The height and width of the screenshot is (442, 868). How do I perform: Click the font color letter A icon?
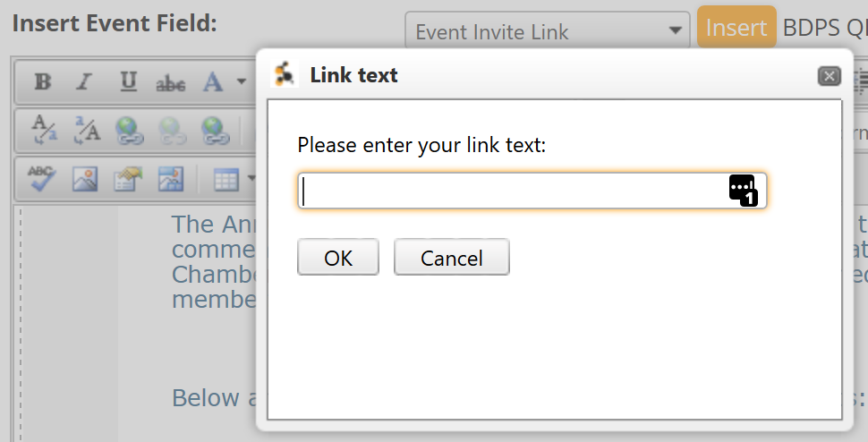[212, 83]
